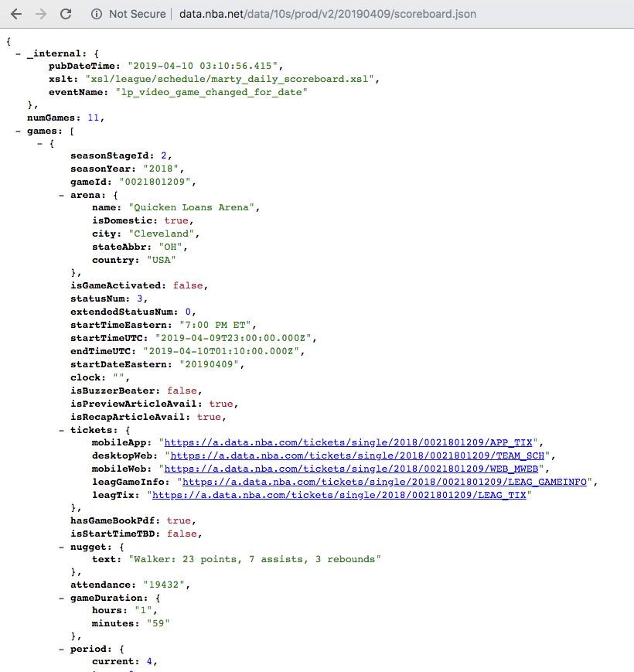Screen dimensions: 634x672
Task: Collapse the tickets object
Action: 62,429
